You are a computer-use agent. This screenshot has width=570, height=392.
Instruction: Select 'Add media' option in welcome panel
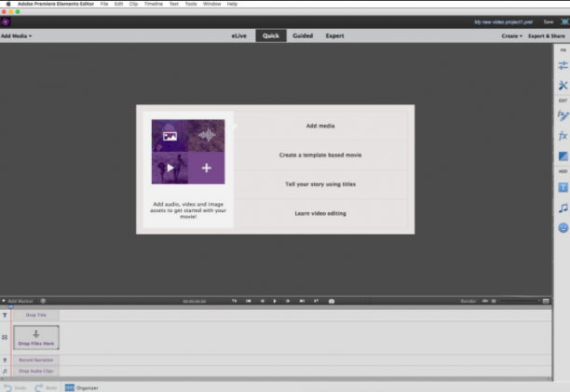click(320, 126)
